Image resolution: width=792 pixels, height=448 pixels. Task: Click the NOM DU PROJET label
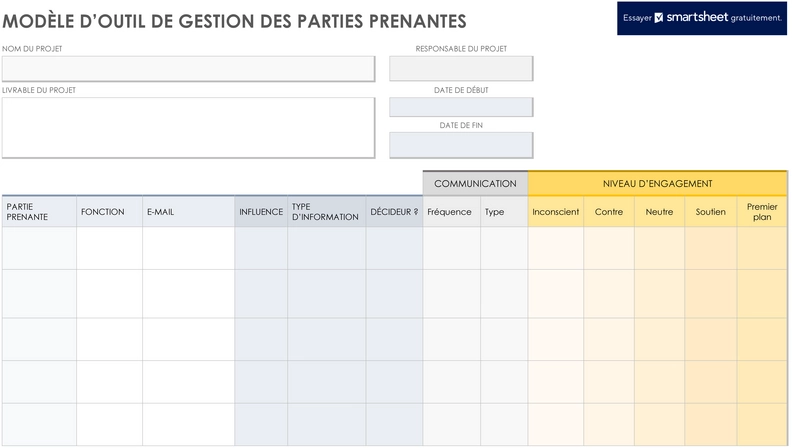coord(32,48)
